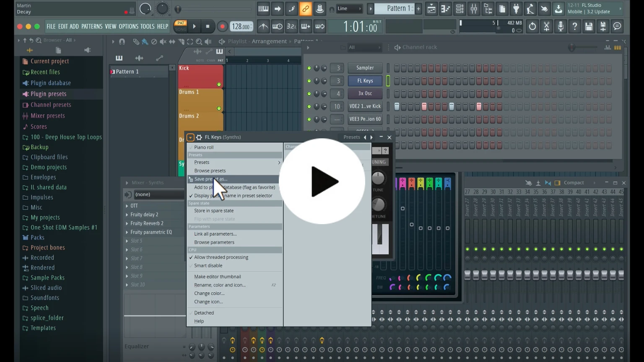Open the PATTERNS menu
Screen dimensions: 644x362
pyautogui.click(x=92, y=26)
